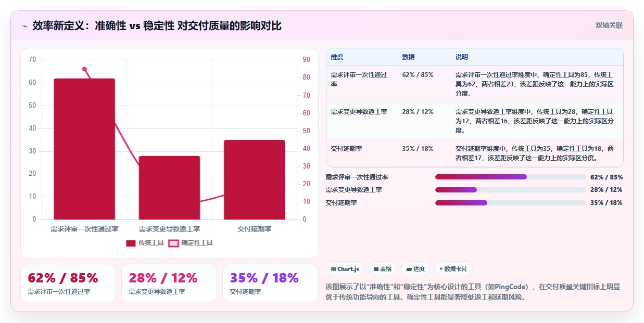Screen dimensions: 644x323
Task: Toggle the 传统工具 legend item
Action: [145, 243]
